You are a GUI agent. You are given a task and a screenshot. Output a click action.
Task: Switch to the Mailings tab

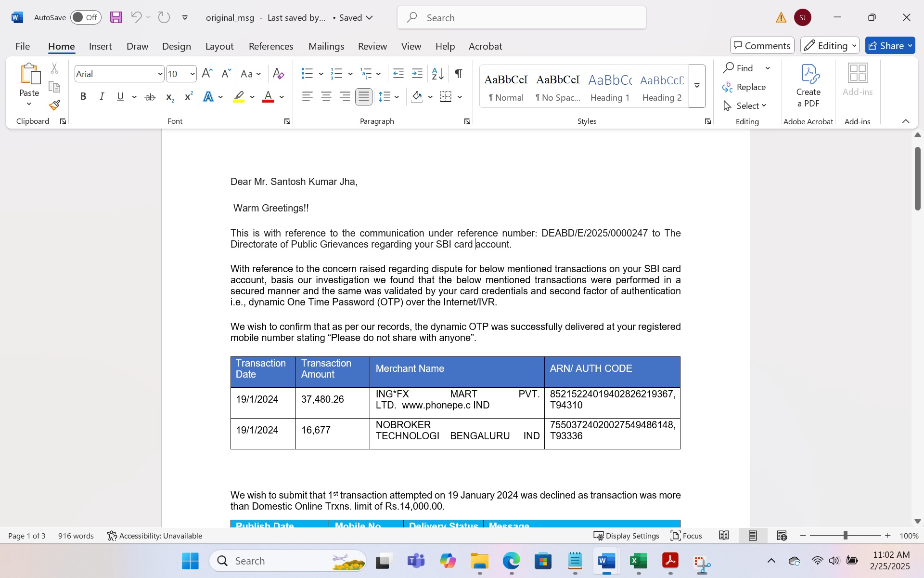(x=326, y=46)
